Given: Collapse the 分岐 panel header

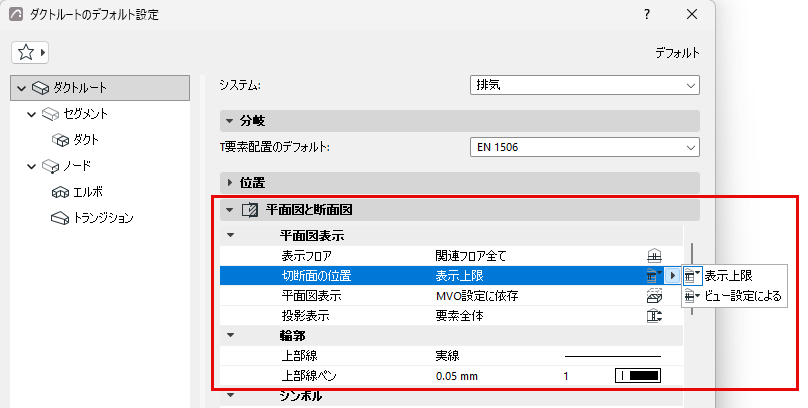Looking at the screenshot, I should [460, 121].
